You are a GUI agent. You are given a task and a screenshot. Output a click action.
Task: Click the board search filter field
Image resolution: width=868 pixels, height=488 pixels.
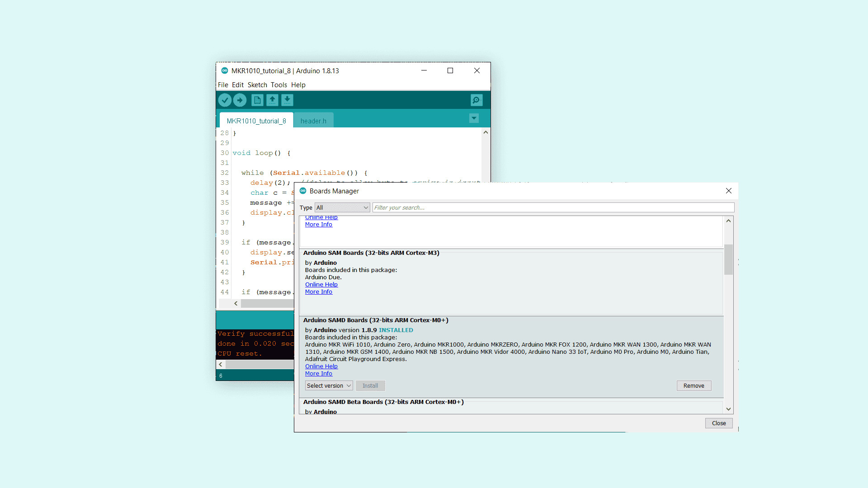tap(553, 208)
